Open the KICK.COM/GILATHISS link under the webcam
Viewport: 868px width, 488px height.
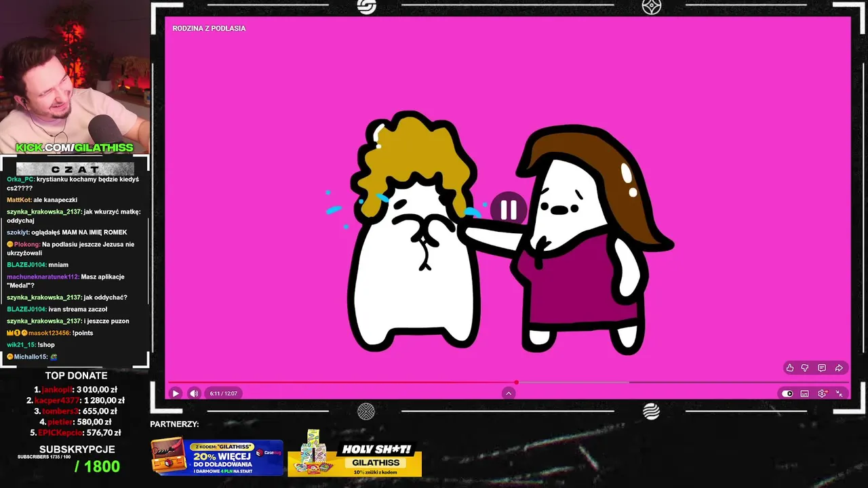[x=75, y=147]
